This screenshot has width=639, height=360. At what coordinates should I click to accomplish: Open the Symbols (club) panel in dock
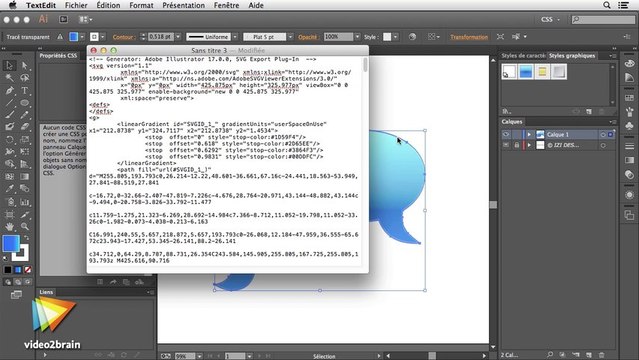pyautogui.click(x=630, y=126)
